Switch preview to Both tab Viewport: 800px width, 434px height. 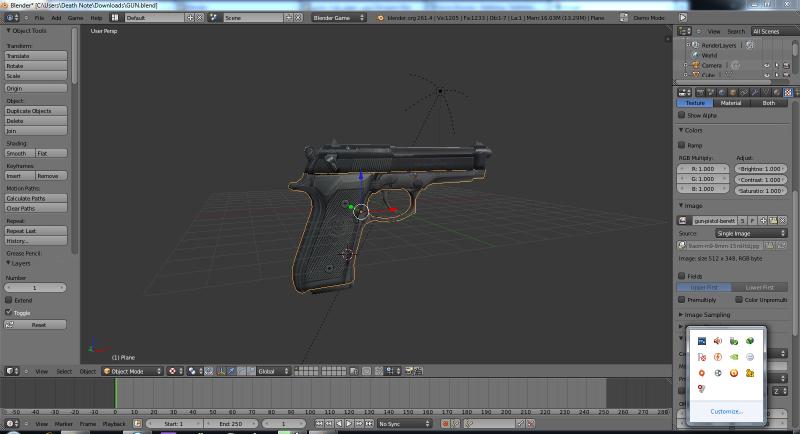click(768, 103)
